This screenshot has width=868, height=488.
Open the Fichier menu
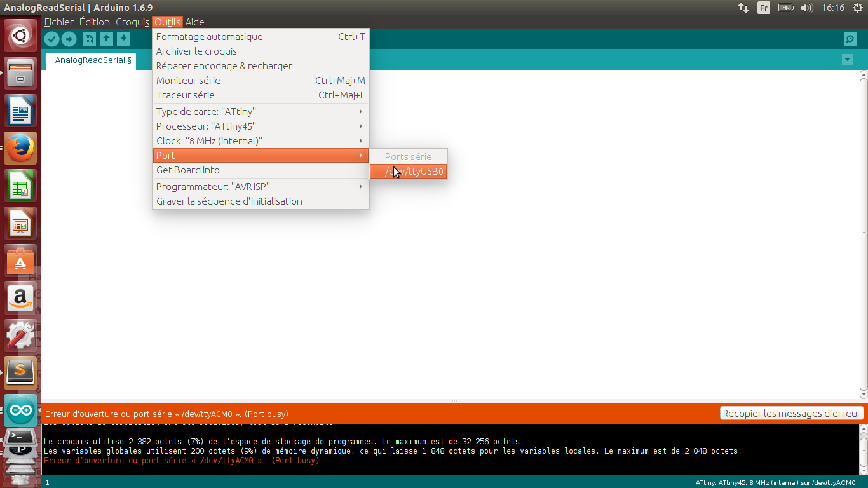(x=58, y=22)
